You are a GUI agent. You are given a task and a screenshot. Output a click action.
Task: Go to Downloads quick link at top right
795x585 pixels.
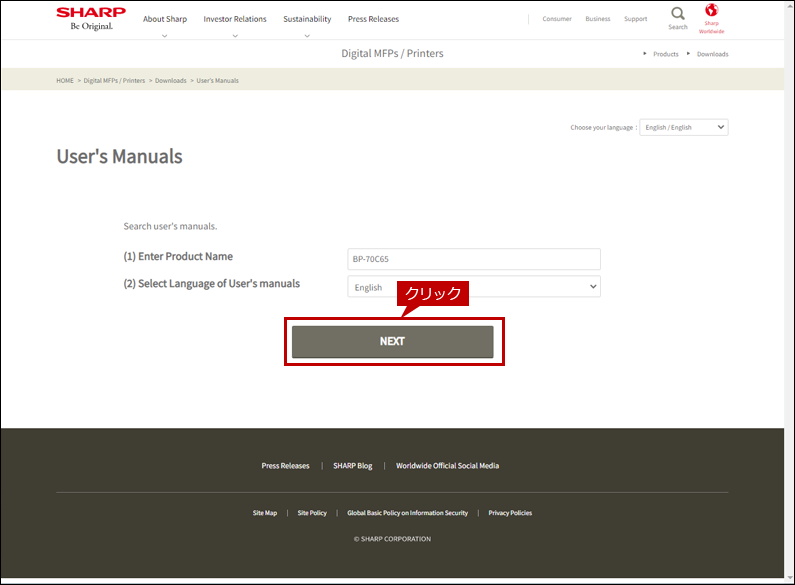(712, 54)
